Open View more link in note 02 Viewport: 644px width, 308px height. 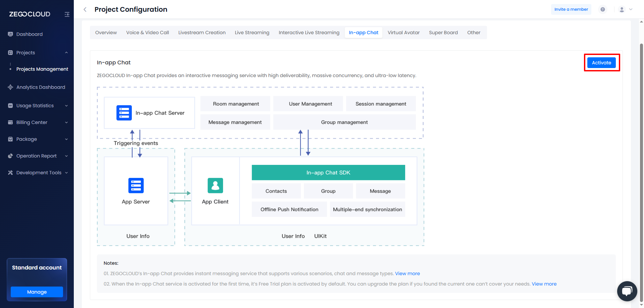[544, 284]
